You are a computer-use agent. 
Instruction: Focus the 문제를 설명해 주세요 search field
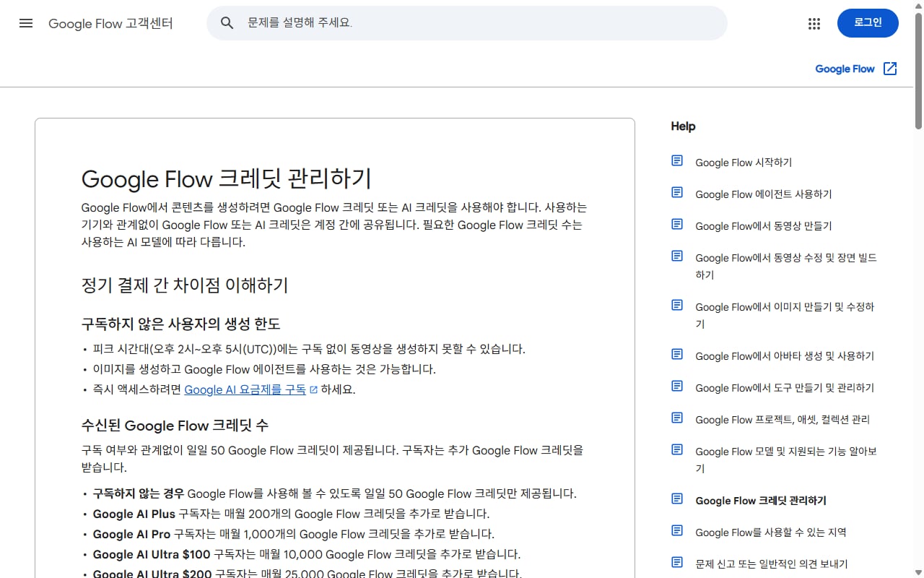(466, 23)
